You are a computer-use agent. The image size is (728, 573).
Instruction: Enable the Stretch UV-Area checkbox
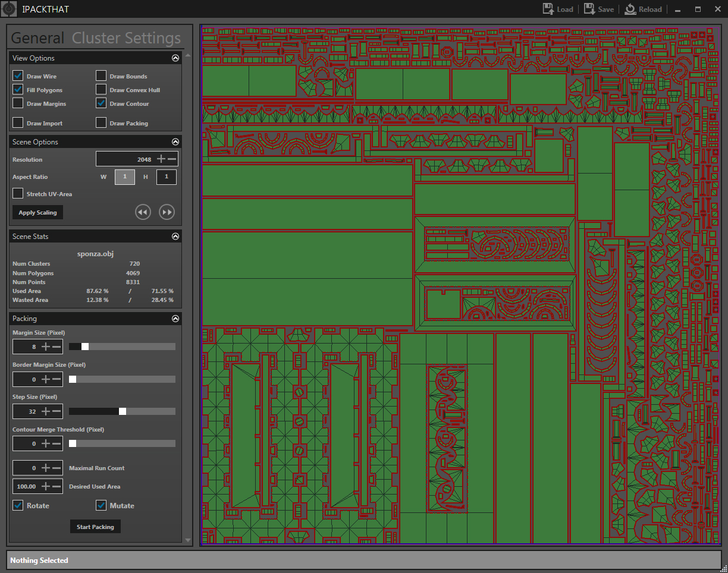pyautogui.click(x=17, y=193)
